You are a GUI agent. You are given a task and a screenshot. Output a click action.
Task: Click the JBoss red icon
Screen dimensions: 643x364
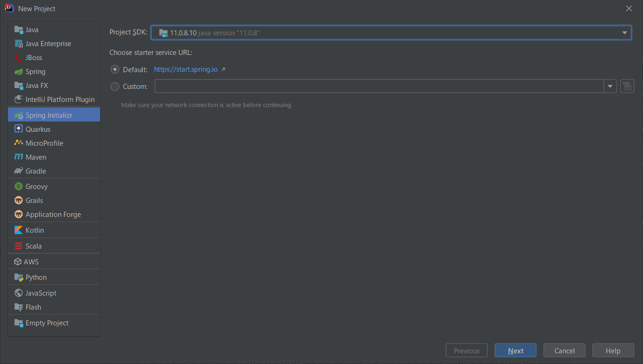(x=19, y=58)
